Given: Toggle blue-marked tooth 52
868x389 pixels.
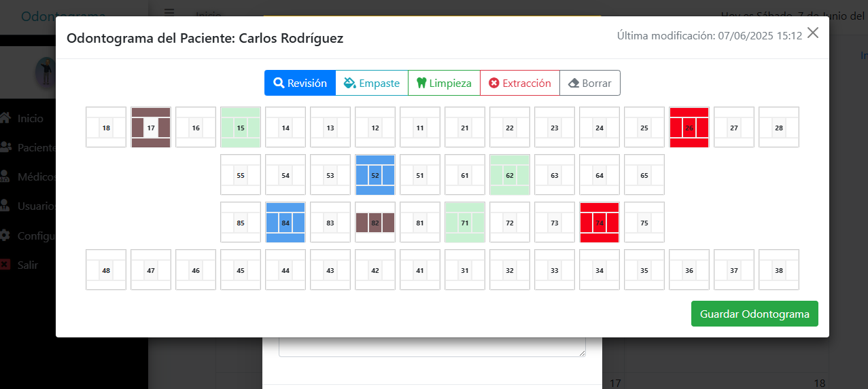Looking at the screenshot, I should click(375, 175).
